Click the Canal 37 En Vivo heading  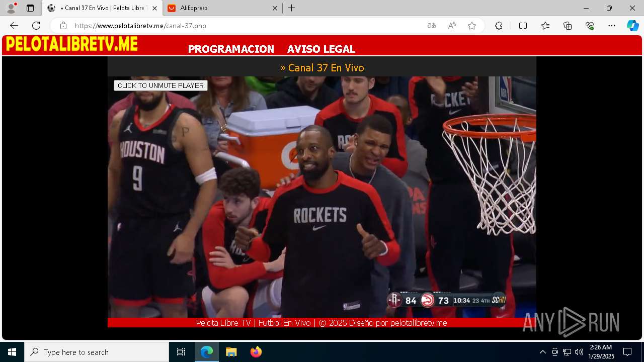point(322,68)
